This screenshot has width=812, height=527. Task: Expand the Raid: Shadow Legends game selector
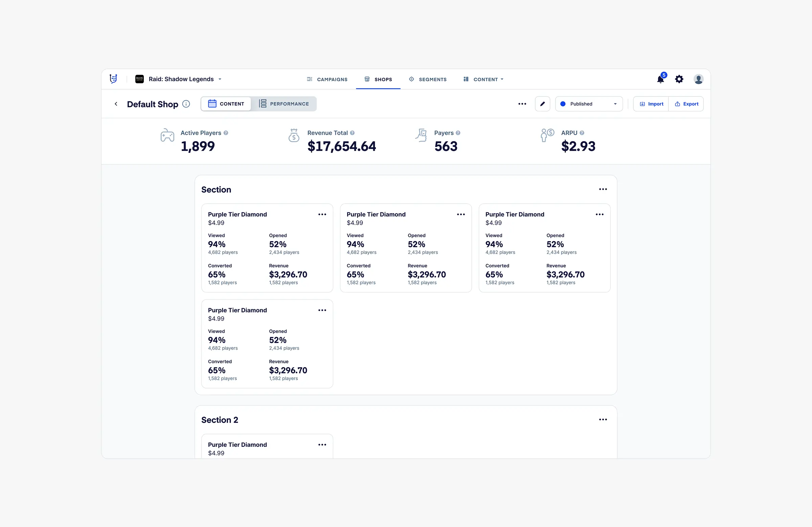tap(181, 79)
